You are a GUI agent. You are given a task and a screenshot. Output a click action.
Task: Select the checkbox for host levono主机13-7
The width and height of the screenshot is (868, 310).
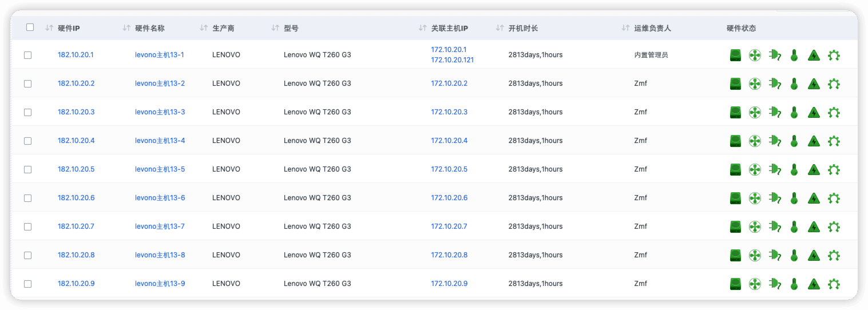27,227
